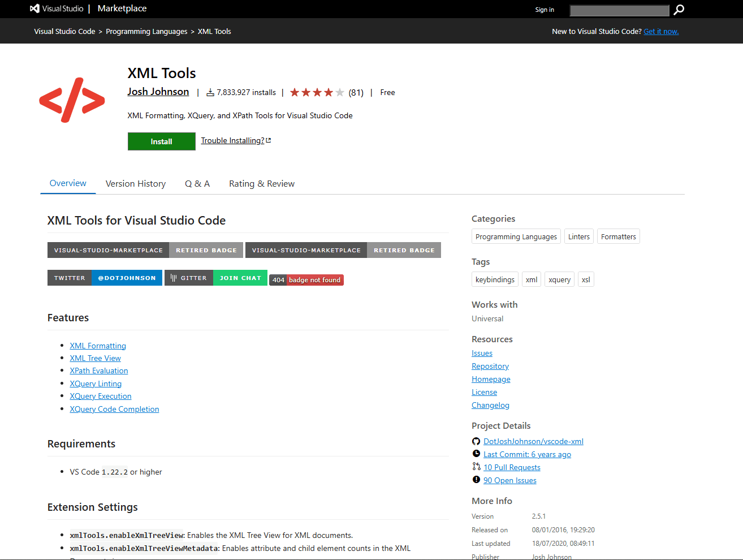This screenshot has width=743, height=560.
Task: Click the installs download icon
Action: click(210, 92)
